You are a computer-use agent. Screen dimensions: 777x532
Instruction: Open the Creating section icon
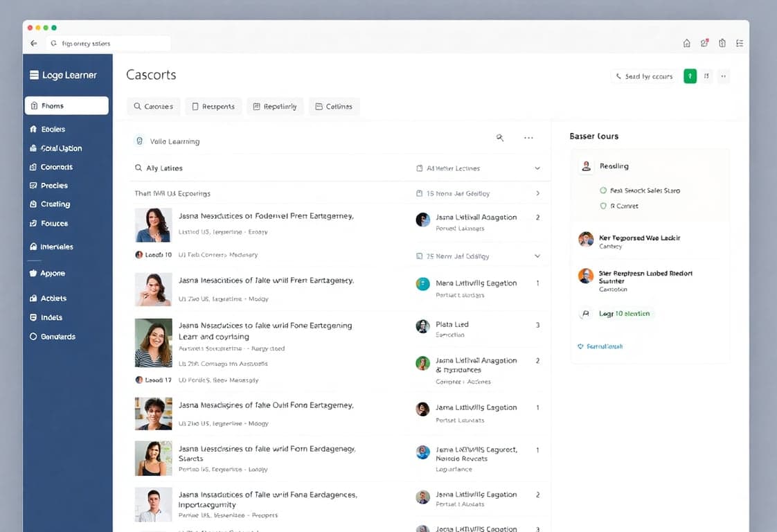[x=35, y=204]
